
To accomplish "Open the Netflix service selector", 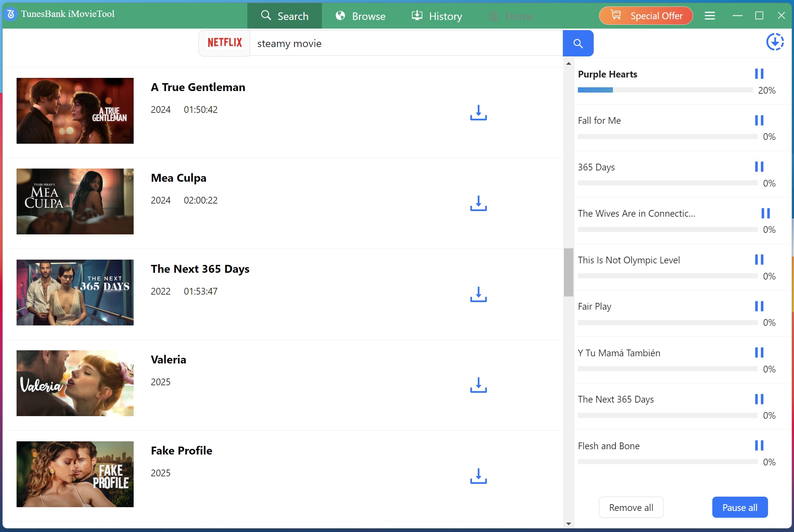I will point(224,43).
